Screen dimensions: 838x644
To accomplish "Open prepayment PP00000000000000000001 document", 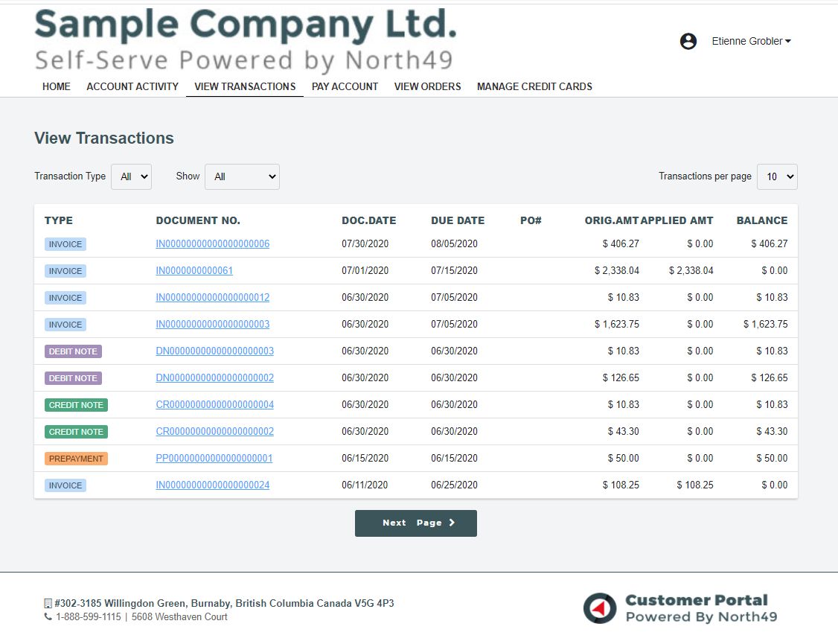I will pos(214,459).
